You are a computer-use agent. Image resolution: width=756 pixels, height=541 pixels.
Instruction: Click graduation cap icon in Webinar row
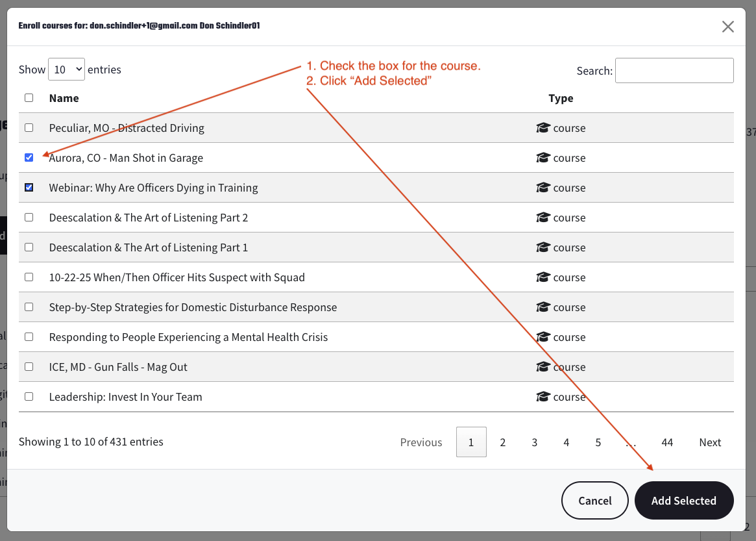(x=543, y=188)
